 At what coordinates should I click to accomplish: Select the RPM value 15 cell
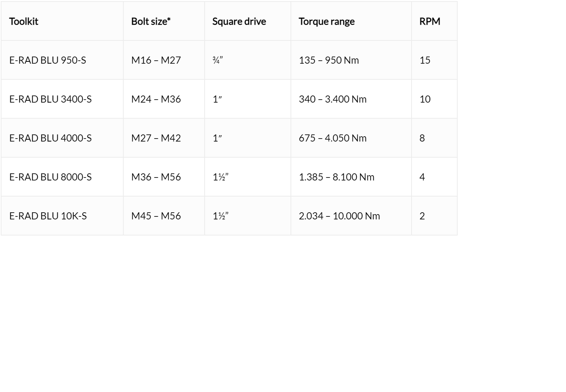(434, 60)
